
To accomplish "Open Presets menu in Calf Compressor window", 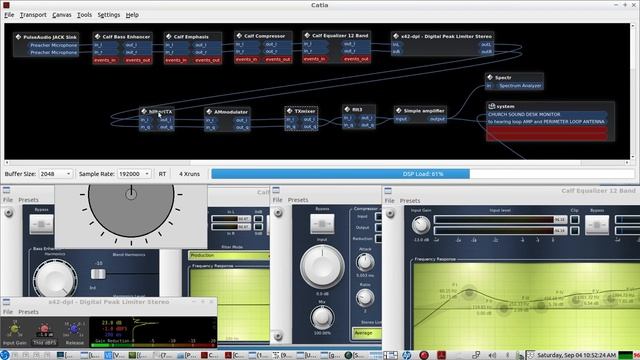I will (298, 200).
